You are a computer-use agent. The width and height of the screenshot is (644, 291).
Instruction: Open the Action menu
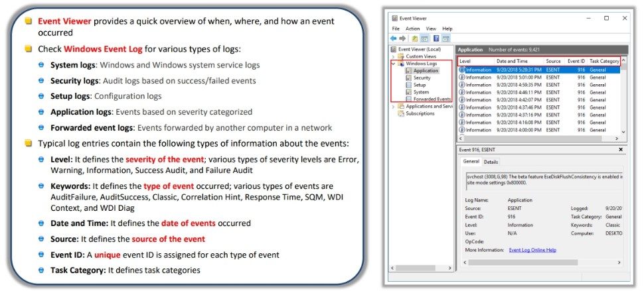pos(413,29)
